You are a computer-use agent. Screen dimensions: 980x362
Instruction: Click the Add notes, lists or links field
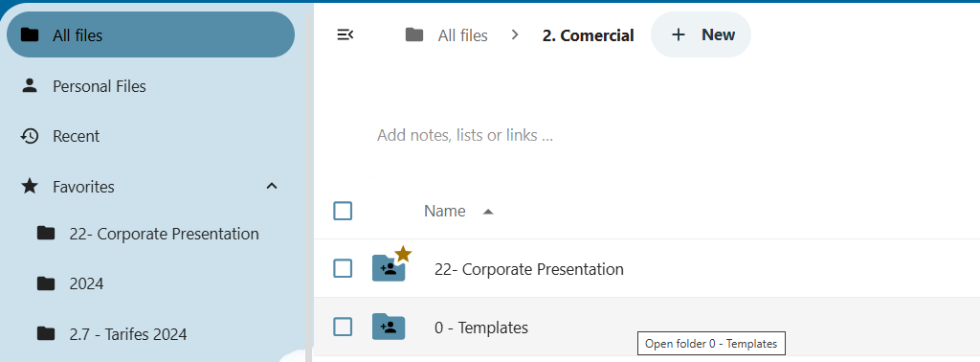pyautogui.click(x=465, y=135)
